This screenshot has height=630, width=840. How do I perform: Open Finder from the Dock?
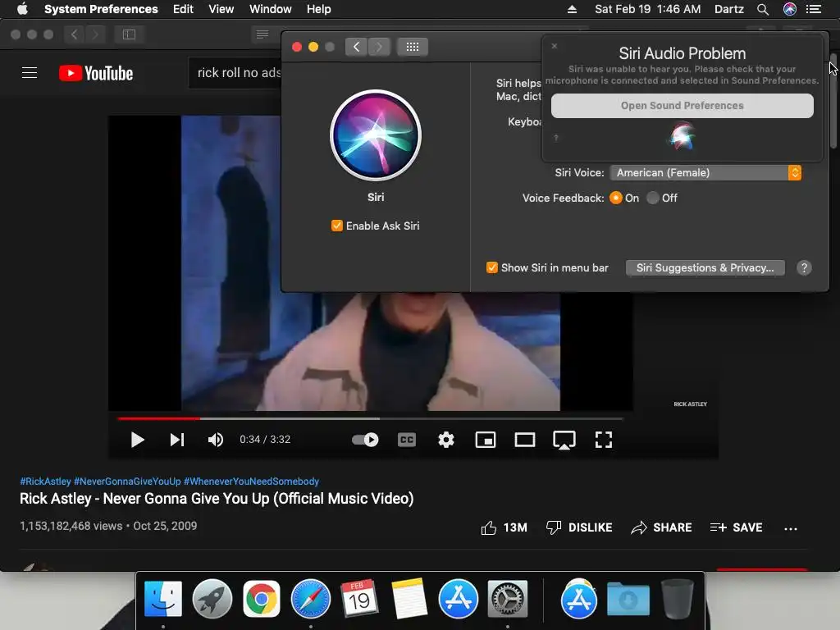[163, 598]
